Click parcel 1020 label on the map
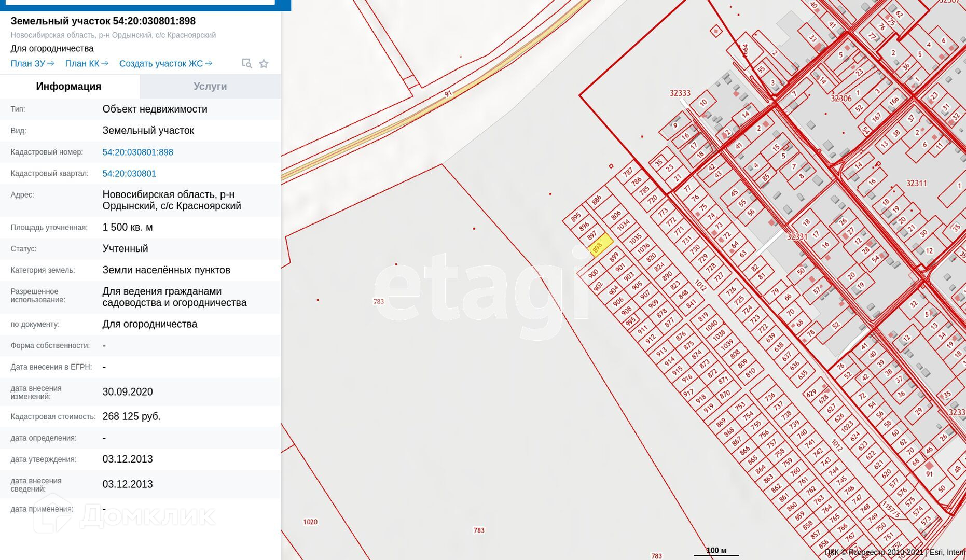This screenshot has height=560, width=966. pyautogui.click(x=310, y=522)
